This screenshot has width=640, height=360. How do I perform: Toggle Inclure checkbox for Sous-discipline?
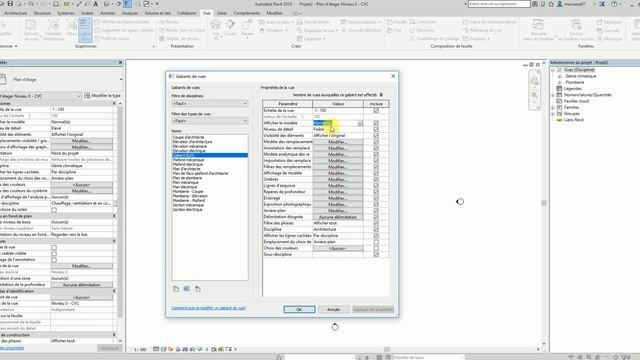coord(376,254)
